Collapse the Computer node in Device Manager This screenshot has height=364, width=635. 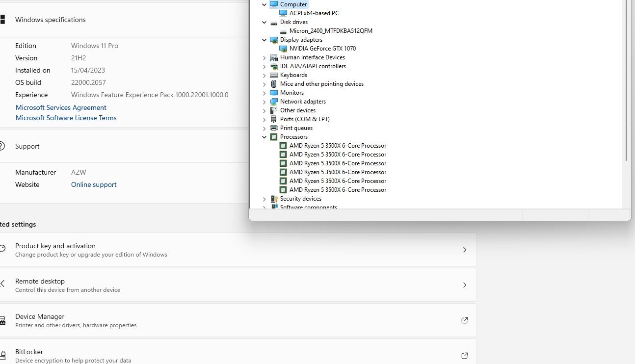click(x=264, y=4)
